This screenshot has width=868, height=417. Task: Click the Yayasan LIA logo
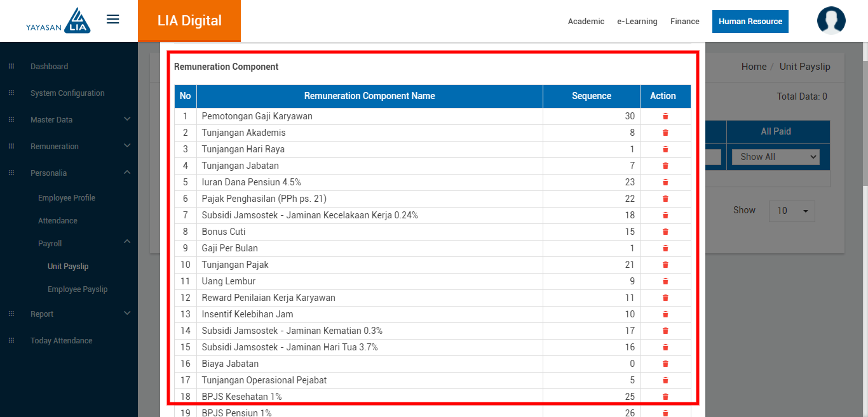click(x=58, y=21)
